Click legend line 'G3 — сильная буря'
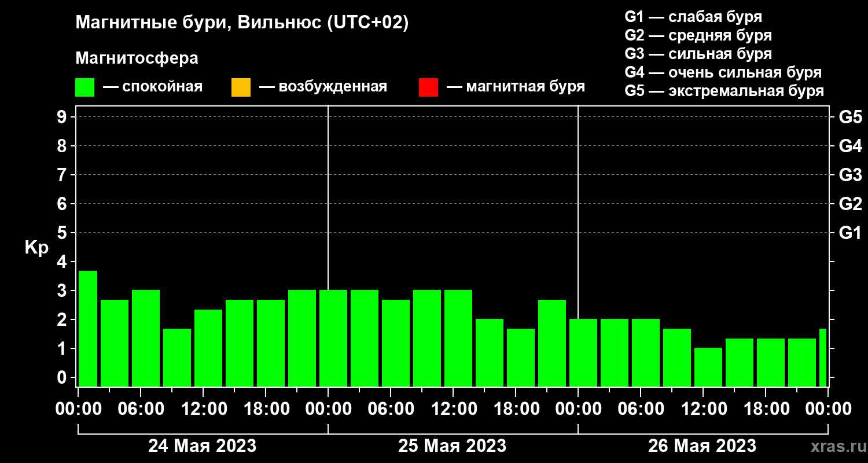 698,53
